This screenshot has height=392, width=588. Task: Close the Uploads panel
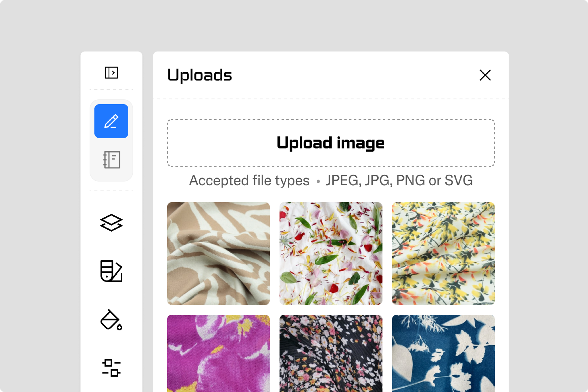485,75
